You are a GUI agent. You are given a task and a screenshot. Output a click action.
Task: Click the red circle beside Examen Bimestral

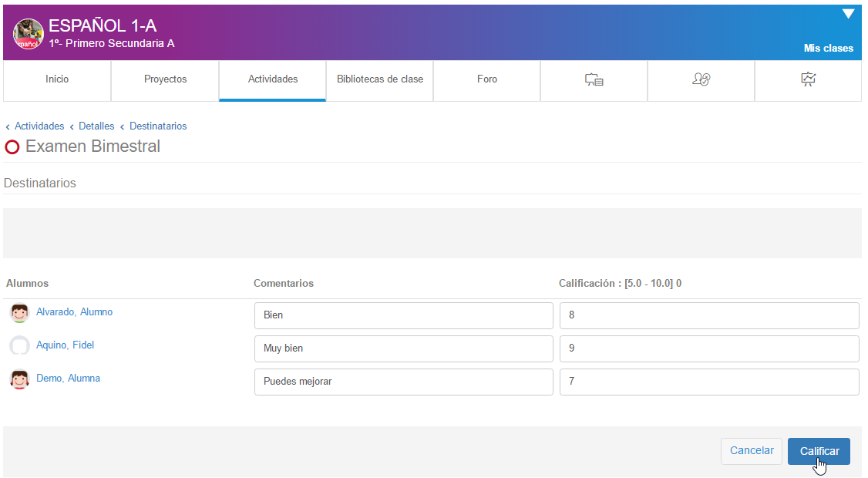pyautogui.click(x=12, y=147)
